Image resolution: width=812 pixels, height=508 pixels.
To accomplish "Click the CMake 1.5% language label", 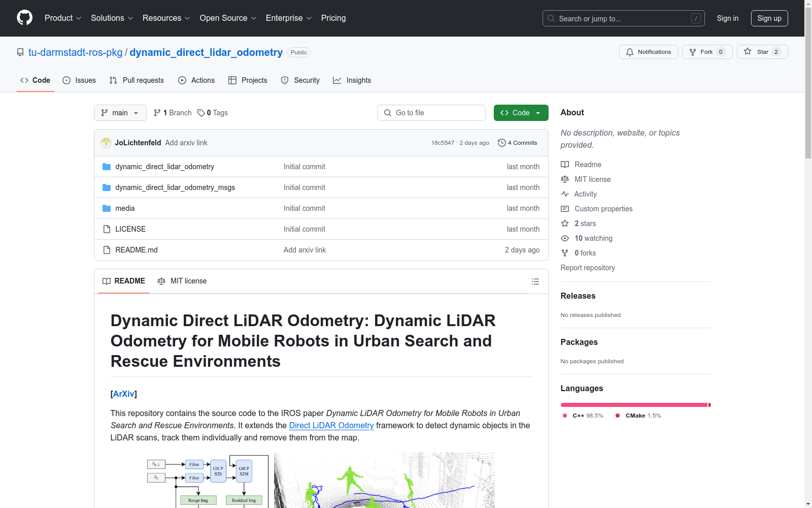I will click(x=638, y=416).
